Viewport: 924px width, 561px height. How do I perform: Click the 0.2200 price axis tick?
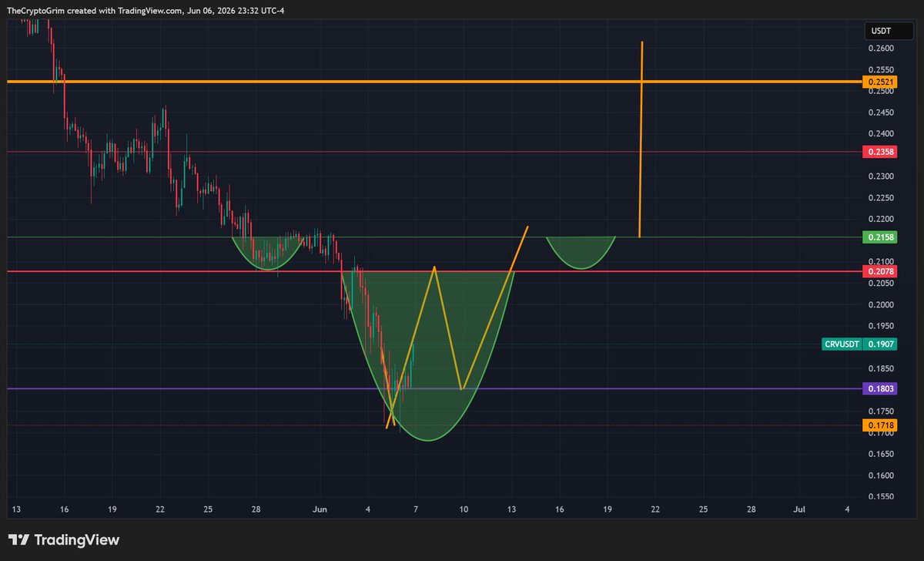click(x=881, y=220)
